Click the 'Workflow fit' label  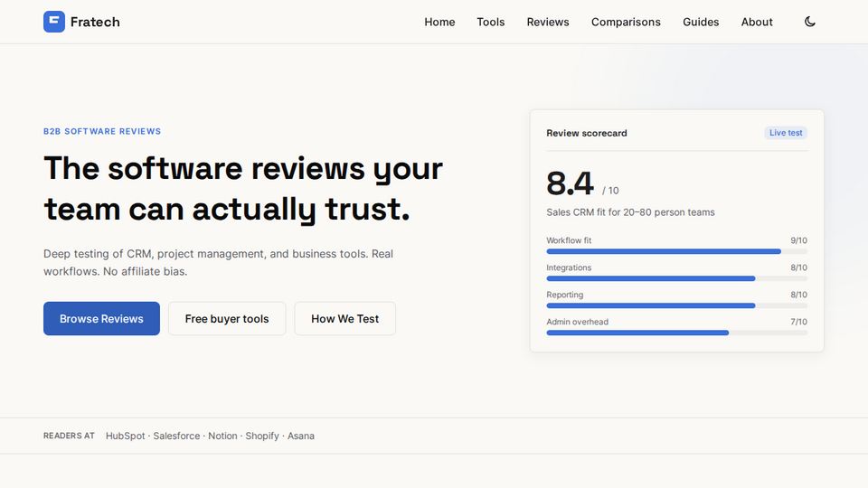coord(569,240)
